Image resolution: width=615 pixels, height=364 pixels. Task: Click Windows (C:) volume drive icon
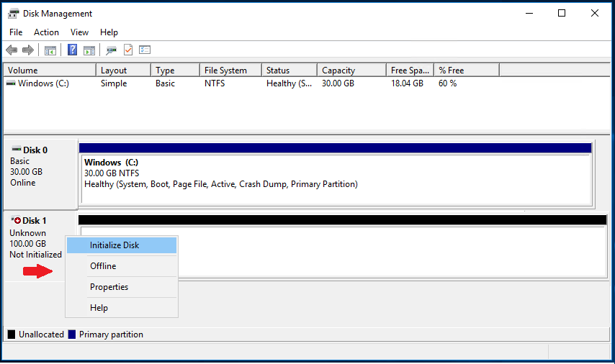(11, 83)
